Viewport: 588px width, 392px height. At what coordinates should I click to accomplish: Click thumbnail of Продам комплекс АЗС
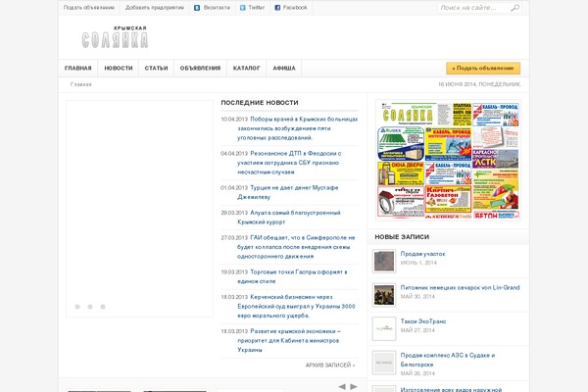(x=384, y=363)
